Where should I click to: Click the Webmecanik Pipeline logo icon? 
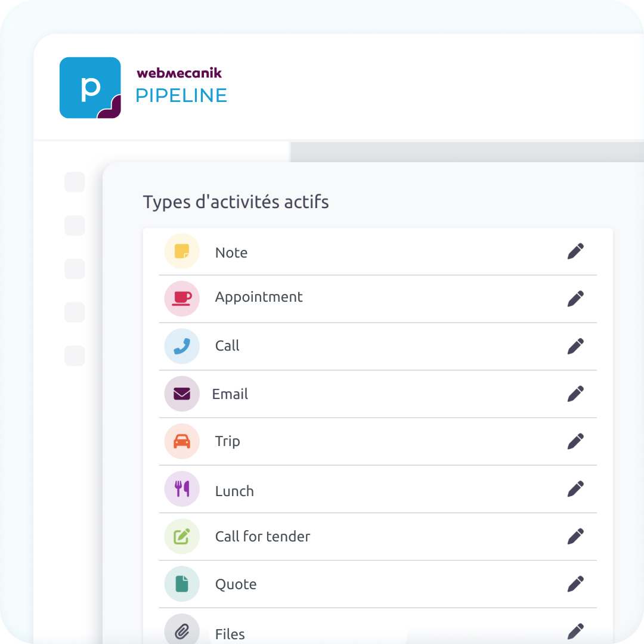90,88
